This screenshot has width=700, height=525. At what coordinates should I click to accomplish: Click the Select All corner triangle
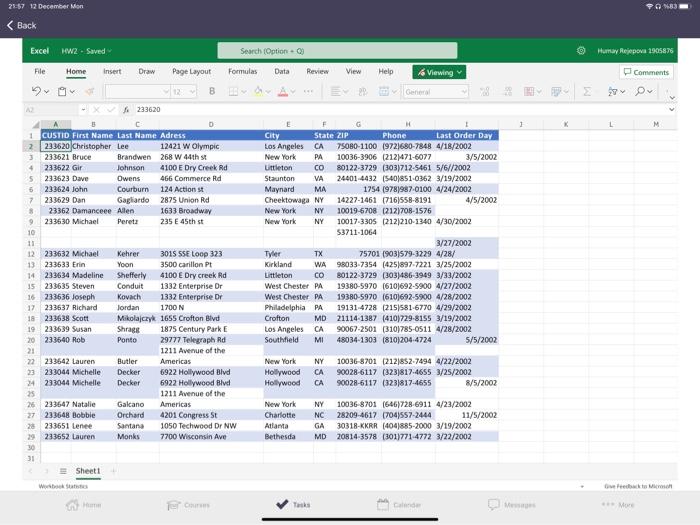coord(35,125)
